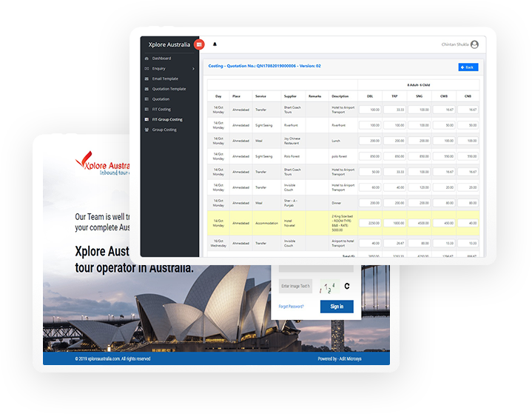Toggle the red sidebar collapse button
532x414 pixels.
[x=199, y=44]
